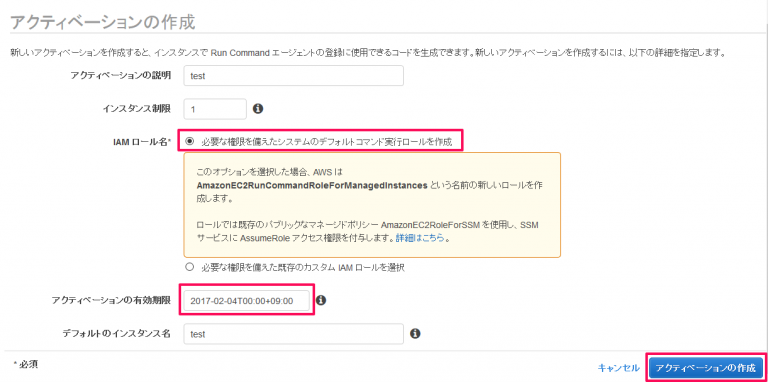Click the blue アクティベーションの作成 button
The image size is (768, 382).
coord(706,367)
